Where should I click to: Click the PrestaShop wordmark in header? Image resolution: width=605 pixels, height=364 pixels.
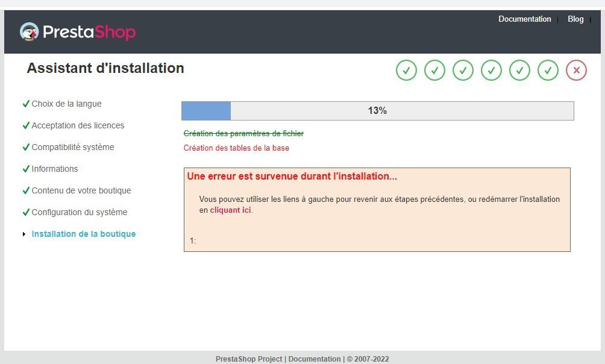coord(89,32)
